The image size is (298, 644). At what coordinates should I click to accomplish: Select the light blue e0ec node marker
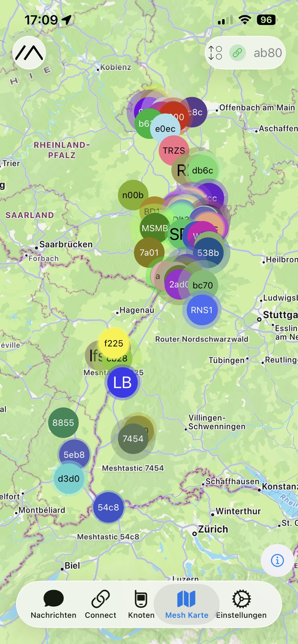click(x=165, y=129)
